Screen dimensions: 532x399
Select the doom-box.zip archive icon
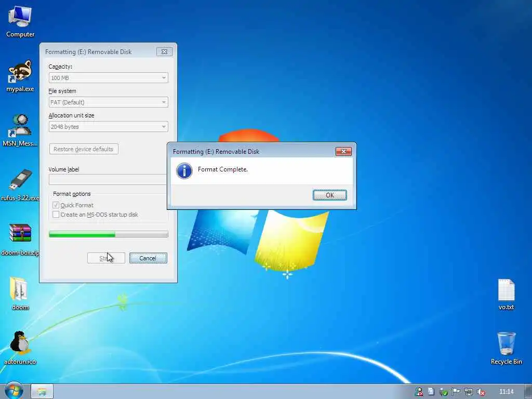(x=20, y=240)
